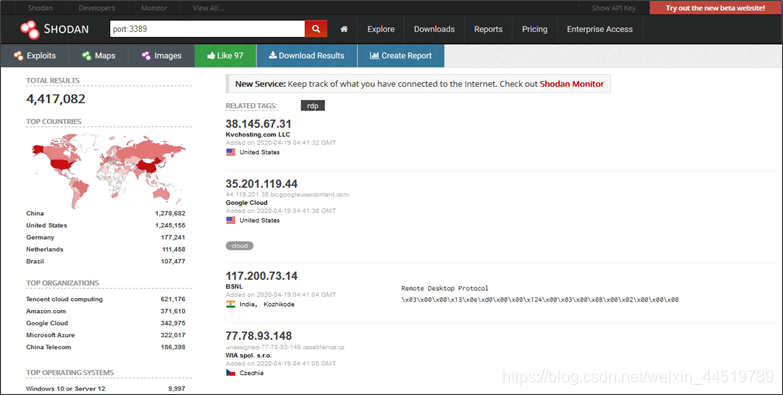This screenshot has width=783, height=395.
Task: Click the Remote Desktop Protocol banner text
Action: tap(445, 288)
